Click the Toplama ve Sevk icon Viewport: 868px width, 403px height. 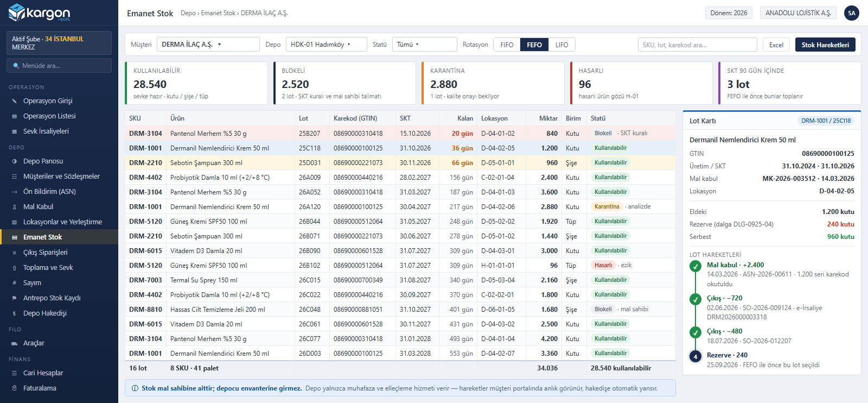(15, 268)
